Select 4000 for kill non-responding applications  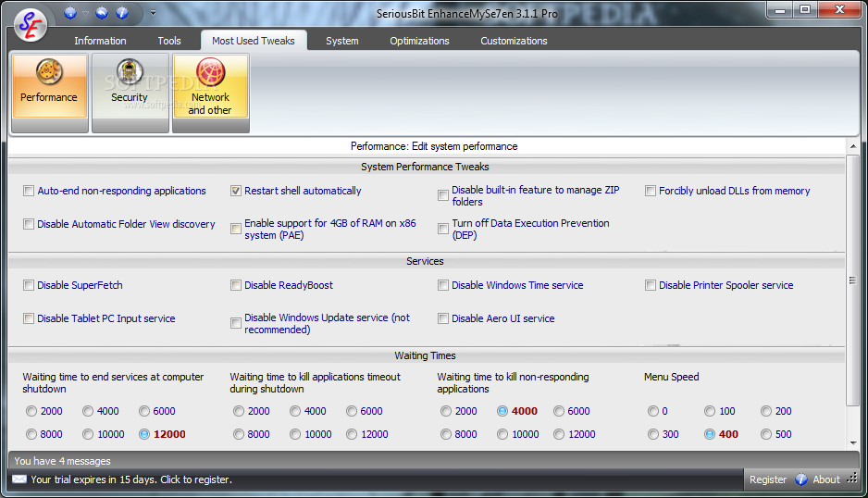click(x=502, y=411)
